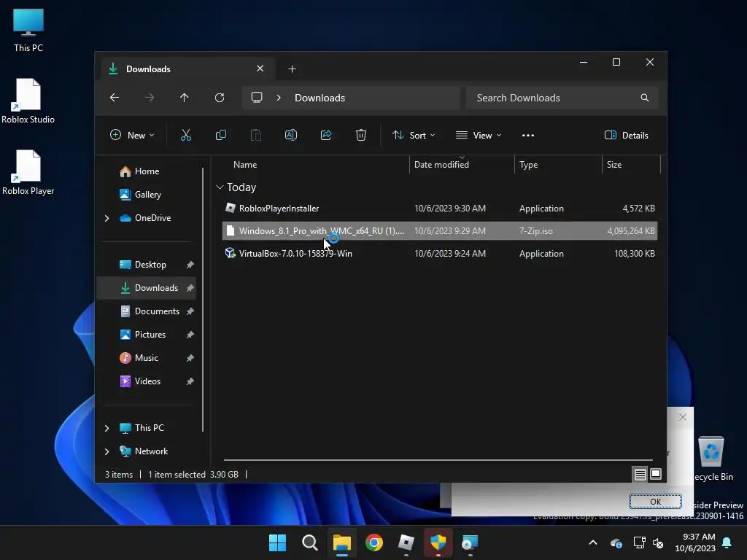747x560 pixels.
Task: Click the search magnifier in Search Downloads
Action: pyautogui.click(x=645, y=98)
